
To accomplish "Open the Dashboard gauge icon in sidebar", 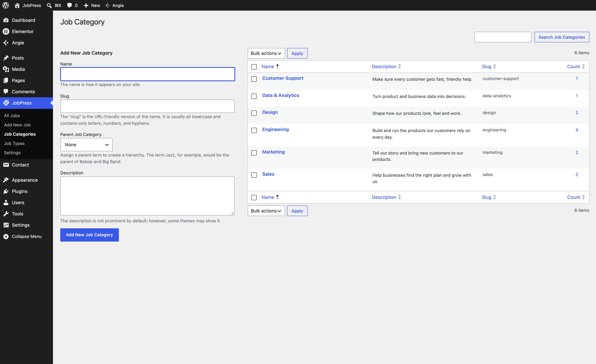I will (6, 20).
